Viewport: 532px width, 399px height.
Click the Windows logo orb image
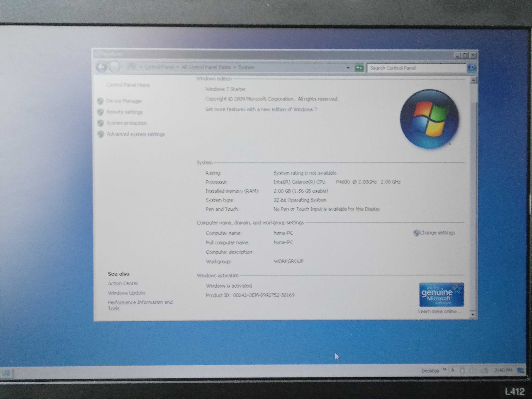tap(429, 119)
